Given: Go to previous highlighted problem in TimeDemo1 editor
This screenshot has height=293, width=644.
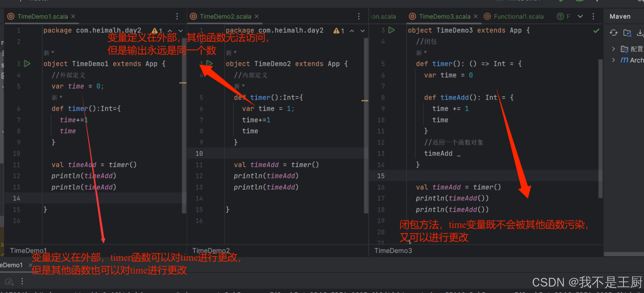Looking at the screenshot, I should tap(170, 31).
